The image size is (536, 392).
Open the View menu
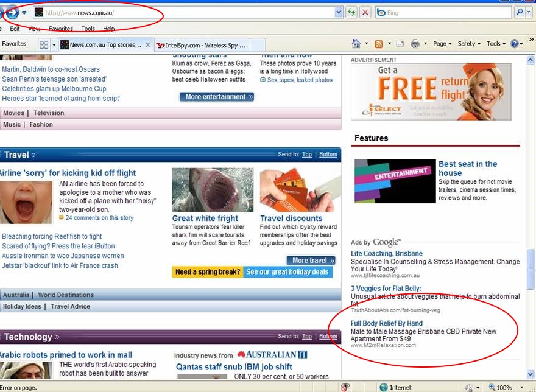point(34,29)
